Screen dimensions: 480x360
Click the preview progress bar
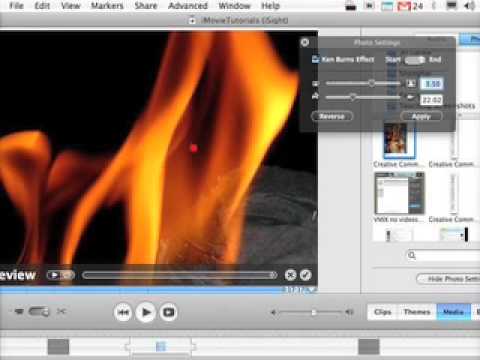pos(180,275)
